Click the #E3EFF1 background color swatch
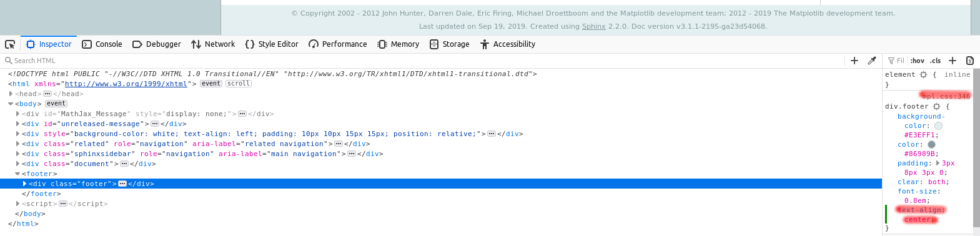This screenshot has width=980, height=236. point(938,125)
